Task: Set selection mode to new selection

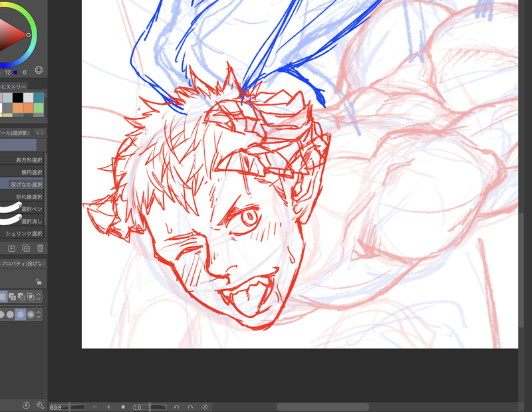Action: coord(3,297)
